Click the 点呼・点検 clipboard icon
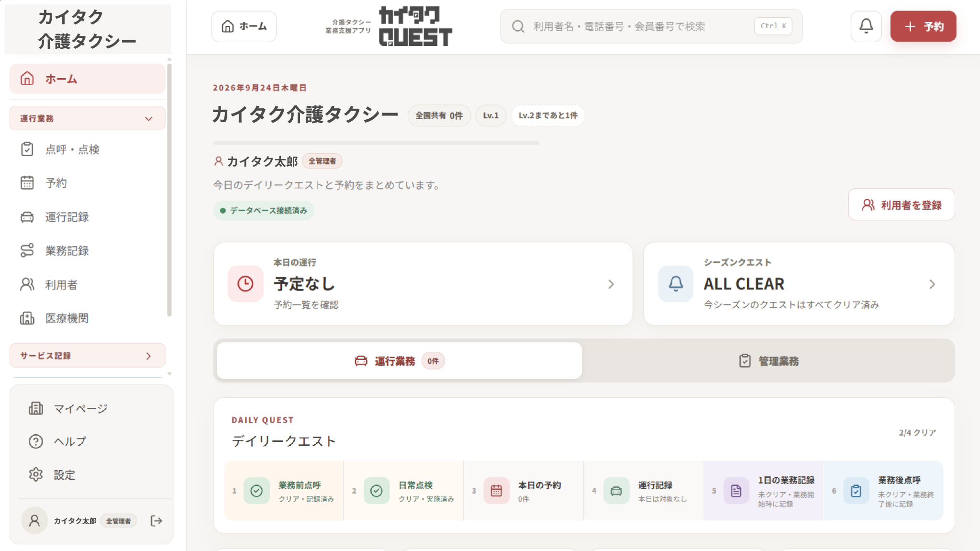This screenshot has width=980, height=551. click(x=27, y=149)
